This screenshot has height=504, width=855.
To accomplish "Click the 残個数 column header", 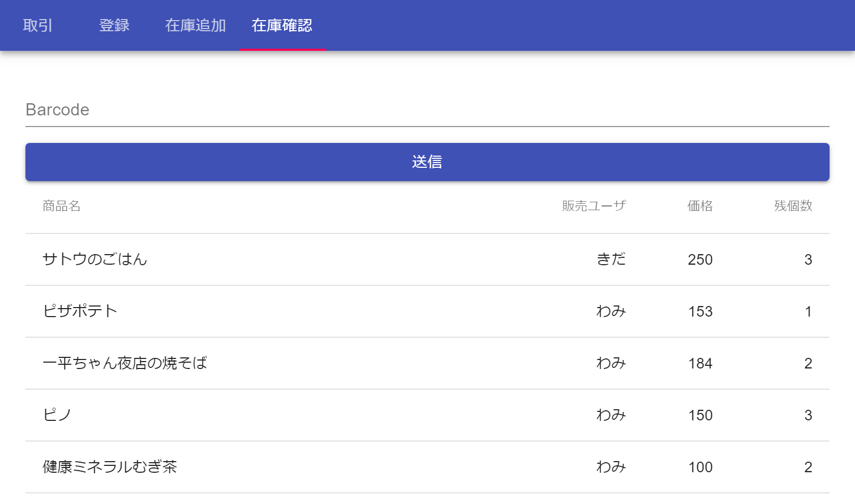I will 792,206.
